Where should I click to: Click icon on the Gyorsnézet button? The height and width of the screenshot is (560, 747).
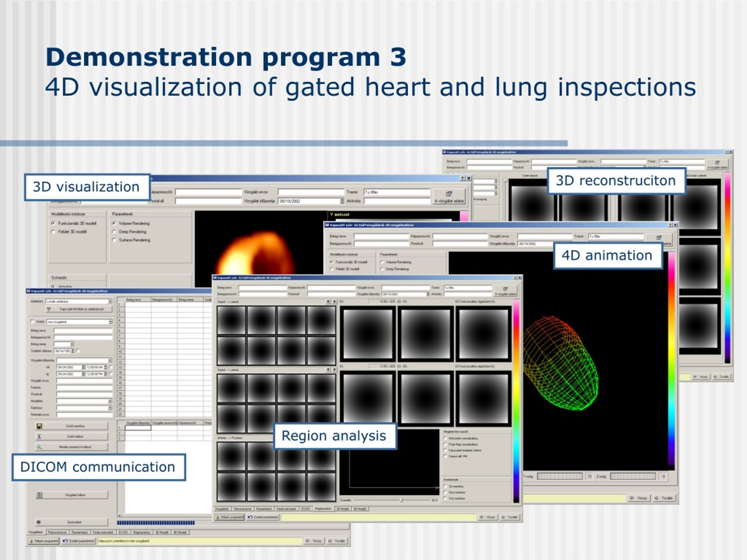tap(39, 522)
